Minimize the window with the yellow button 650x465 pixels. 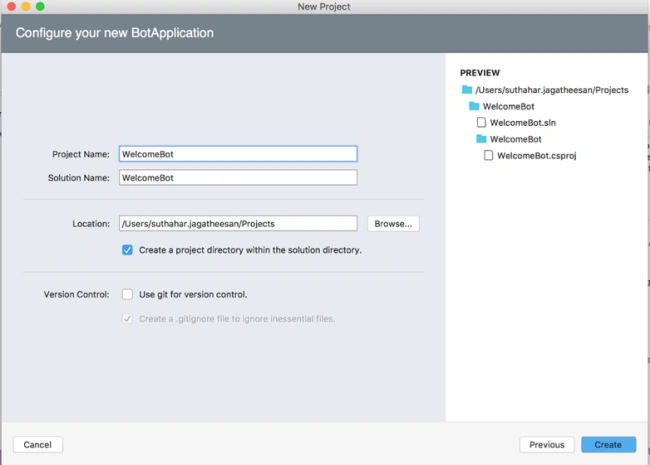[26, 7]
